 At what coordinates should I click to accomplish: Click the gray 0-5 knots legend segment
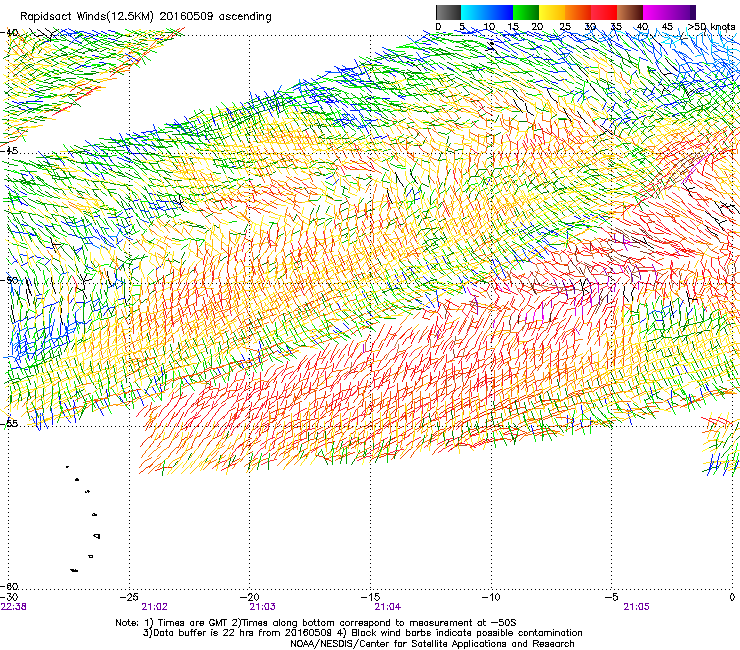pos(448,12)
